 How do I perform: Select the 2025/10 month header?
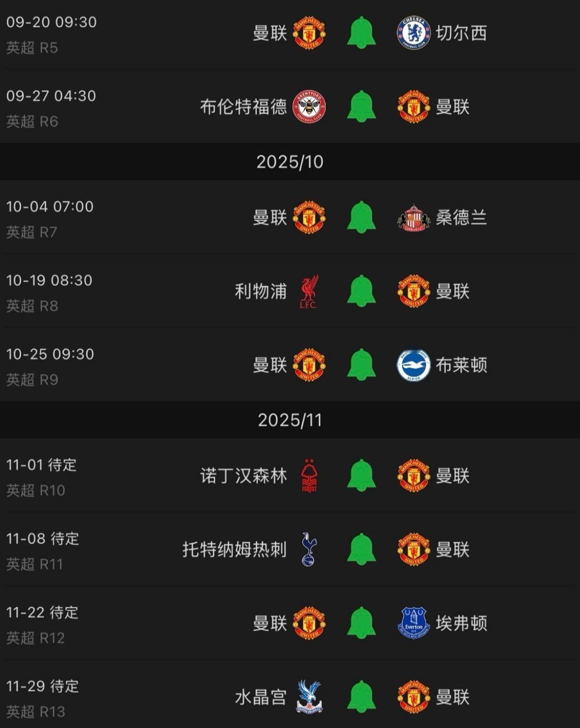290,162
